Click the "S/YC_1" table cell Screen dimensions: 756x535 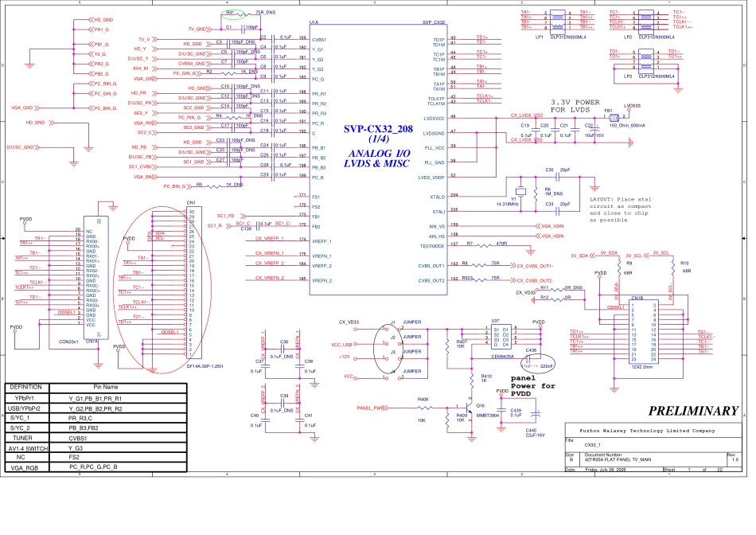click(20, 418)
